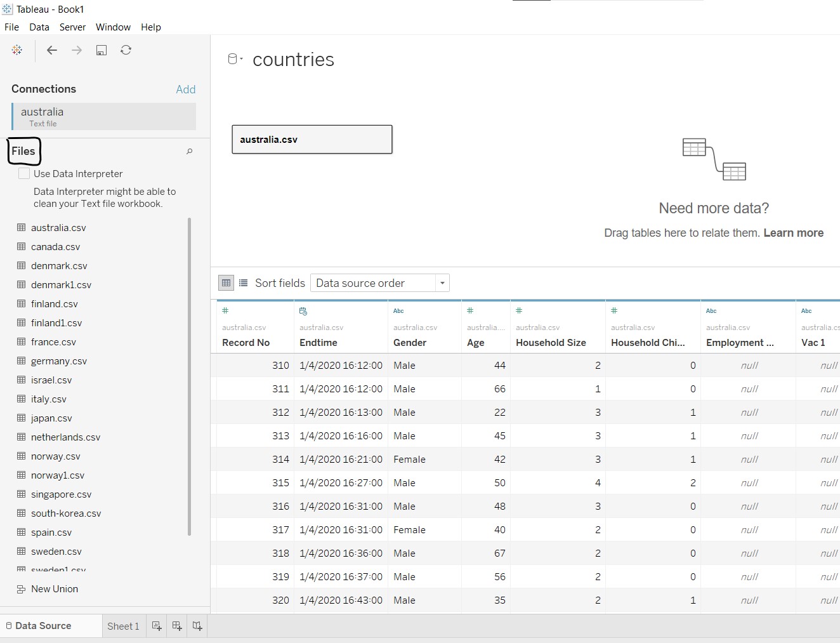Switch to metadata list view icon
The width and height of the screenshot is (840, 643).
tap(243, 283)
